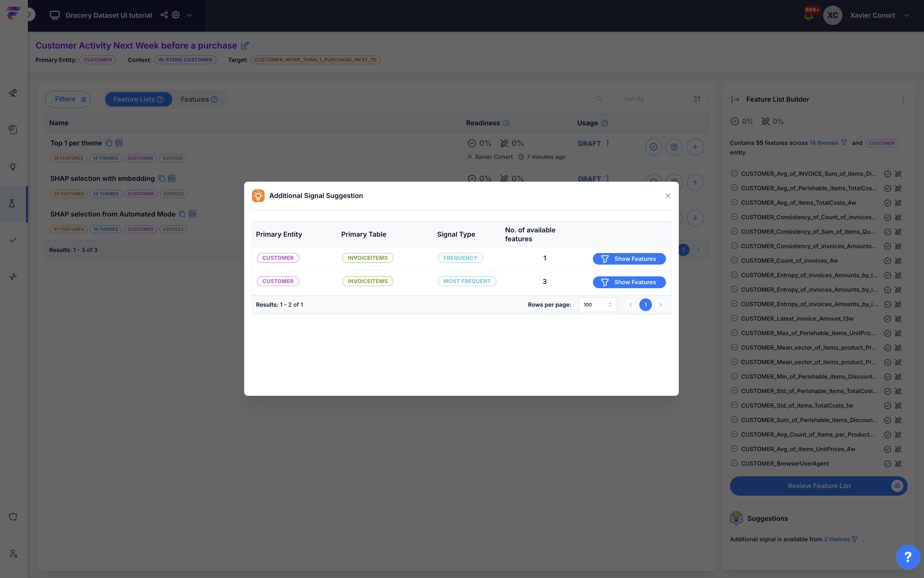Open the Sort By dropdown
This screenshot has width=924, height=578.
(662, 99)
